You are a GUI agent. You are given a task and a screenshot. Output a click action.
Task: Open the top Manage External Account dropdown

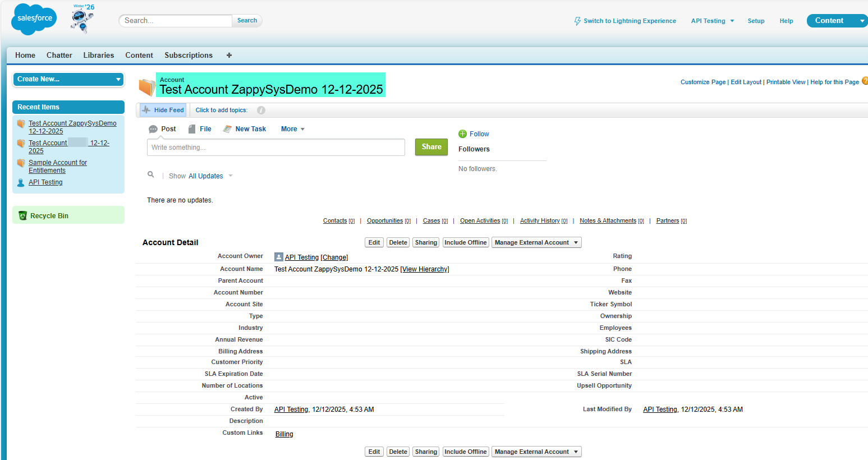[536, 243]
